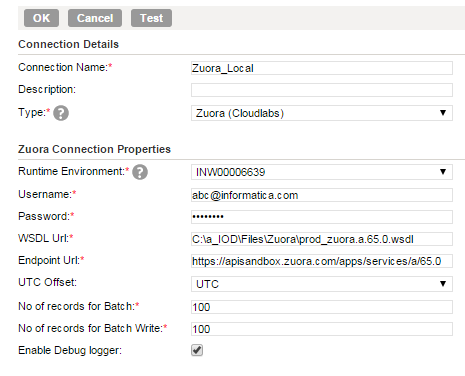Focus the Connection Name field
Screen dimensions: 465x376
click(x=322, y=68)
